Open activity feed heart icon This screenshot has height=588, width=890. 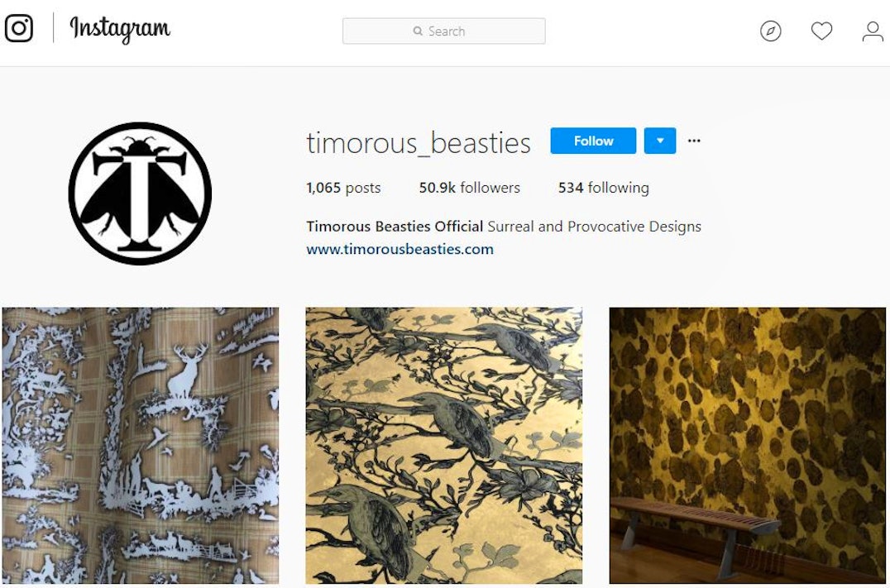821,31
